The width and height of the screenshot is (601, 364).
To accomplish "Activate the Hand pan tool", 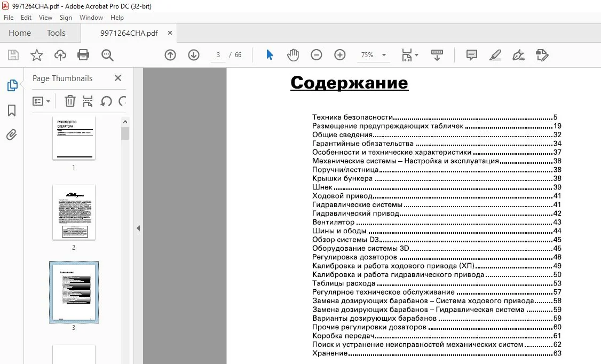I will pyautogui.click(x=293, y=55).
